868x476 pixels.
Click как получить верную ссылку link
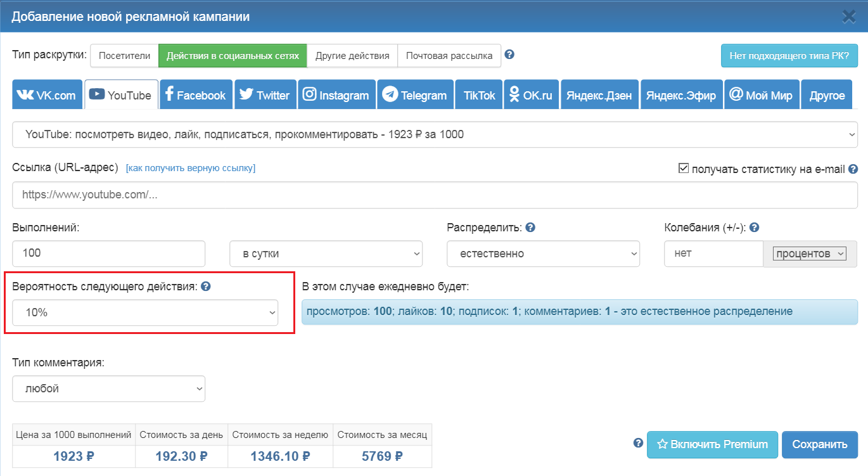coord(190,168)
